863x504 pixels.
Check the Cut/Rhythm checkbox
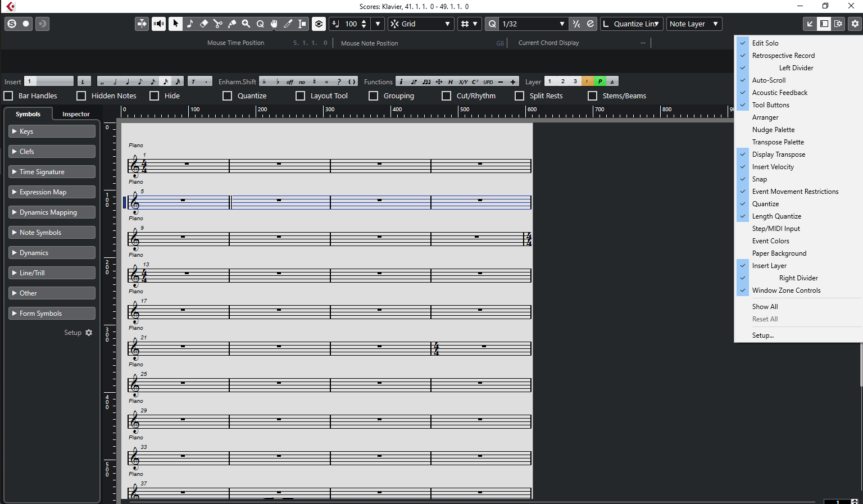[447, 96]
